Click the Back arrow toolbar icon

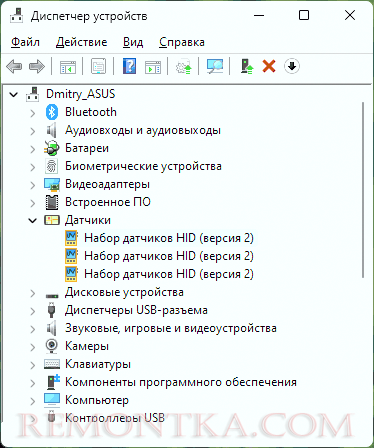coord(14,66)
